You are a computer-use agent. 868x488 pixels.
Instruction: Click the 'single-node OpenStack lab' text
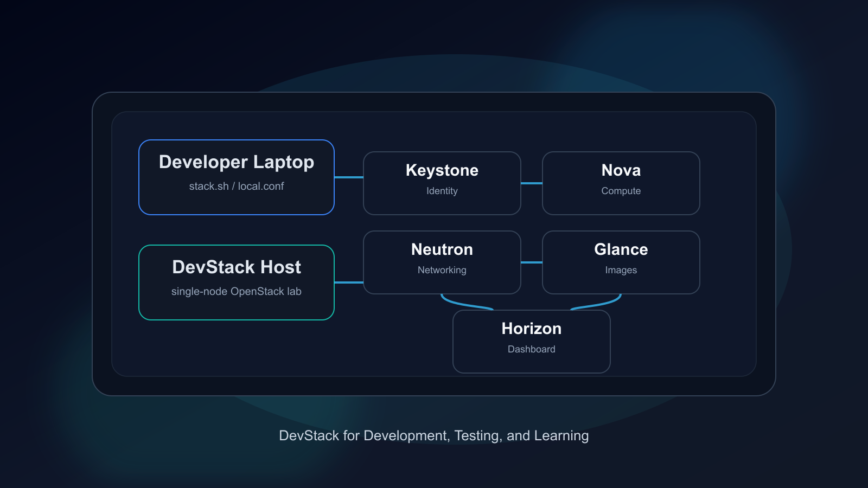[x=237, y=291]
